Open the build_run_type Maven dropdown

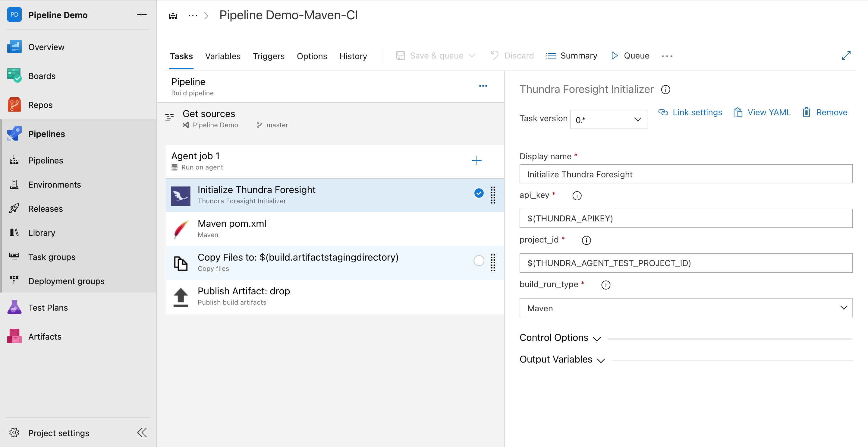click(x=686, y=307)
